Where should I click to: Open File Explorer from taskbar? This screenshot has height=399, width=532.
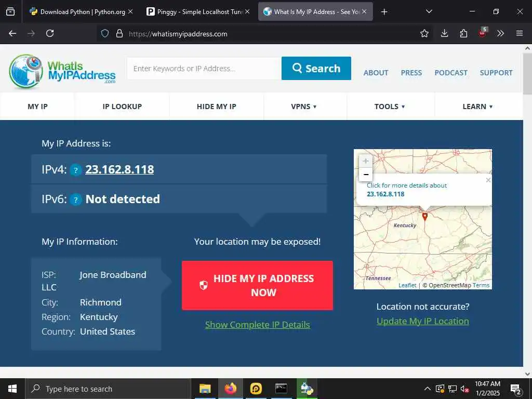[205, 389]
